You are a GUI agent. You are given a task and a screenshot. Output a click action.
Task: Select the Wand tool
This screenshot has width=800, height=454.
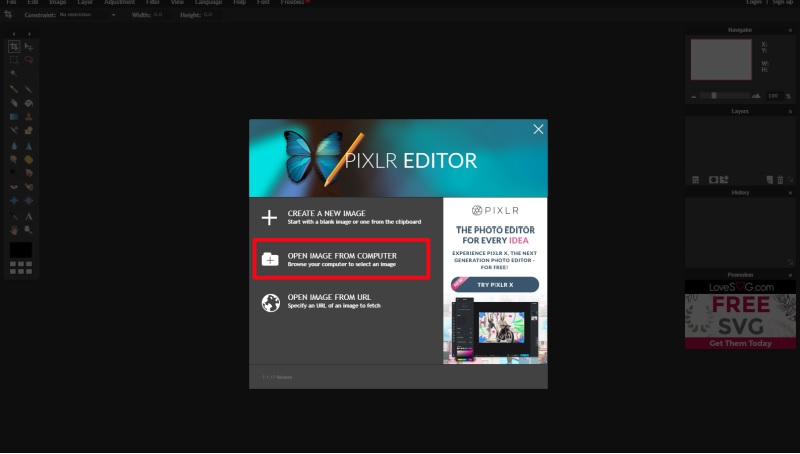point(14,73)
